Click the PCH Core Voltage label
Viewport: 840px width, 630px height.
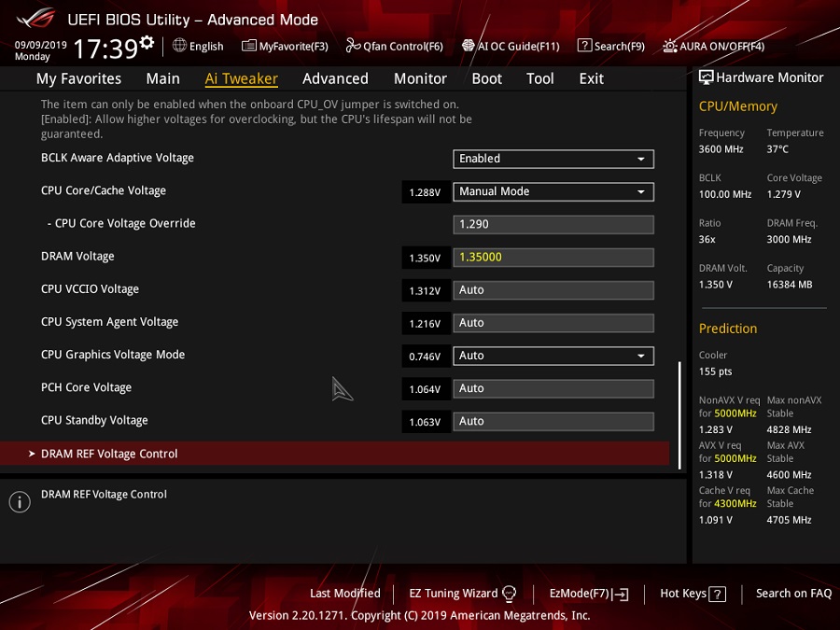(x=86, y=387)
